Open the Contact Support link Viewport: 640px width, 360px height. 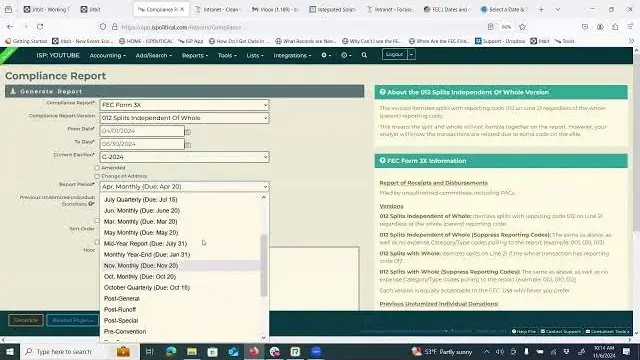560,331
